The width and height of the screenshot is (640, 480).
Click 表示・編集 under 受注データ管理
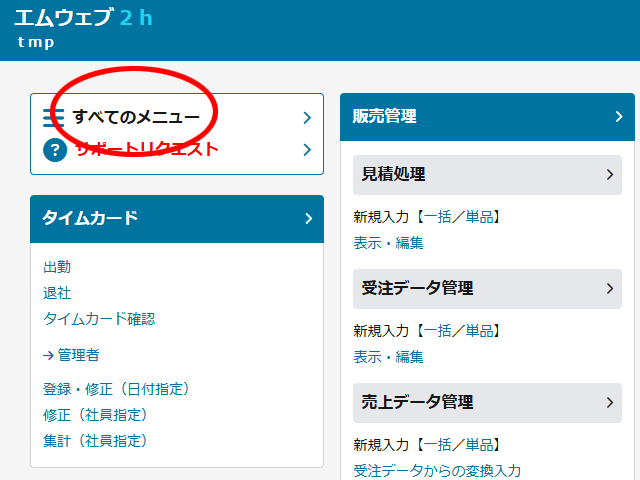tap(388, 357)
